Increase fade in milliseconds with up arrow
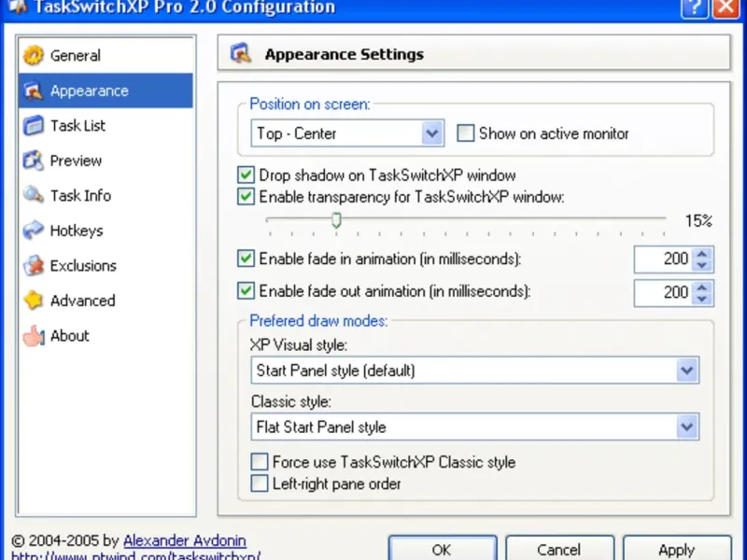 (x=702, y=253)
